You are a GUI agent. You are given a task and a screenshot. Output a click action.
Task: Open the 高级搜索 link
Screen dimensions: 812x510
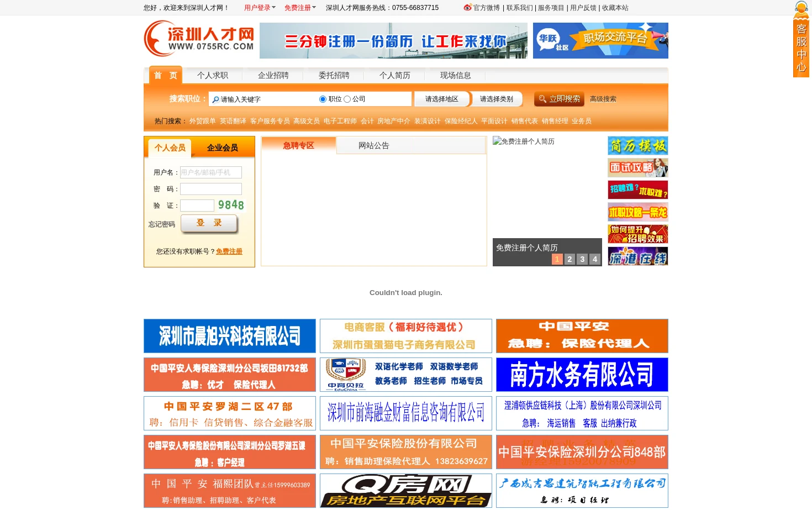(603, 99)
